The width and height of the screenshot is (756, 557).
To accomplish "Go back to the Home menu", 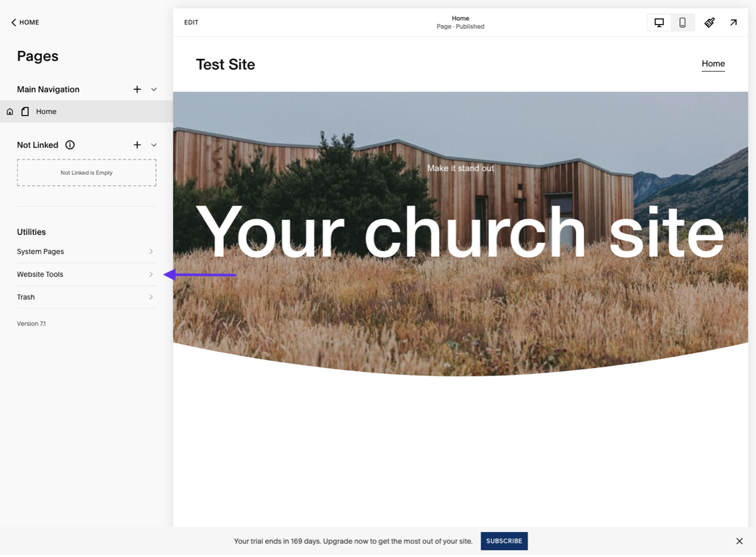I will pos(25,23).
